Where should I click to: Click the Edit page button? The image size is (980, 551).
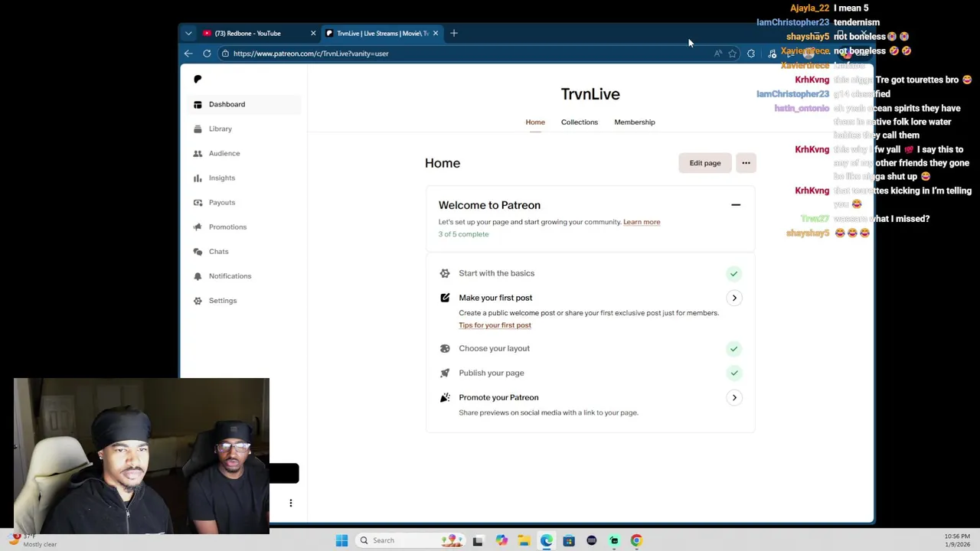tap(705, 163)
